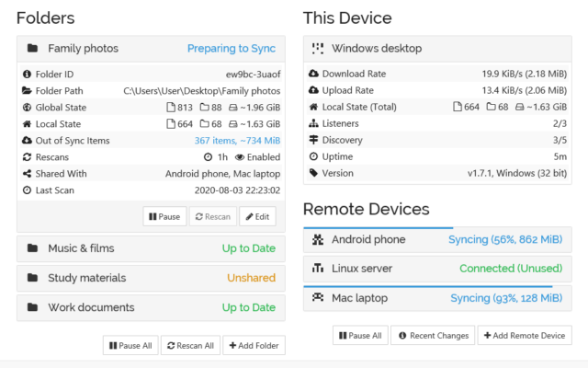
Task: Click the Last Scan time 2020-08-03 22:23:02
Action: (x=237, y=190)
